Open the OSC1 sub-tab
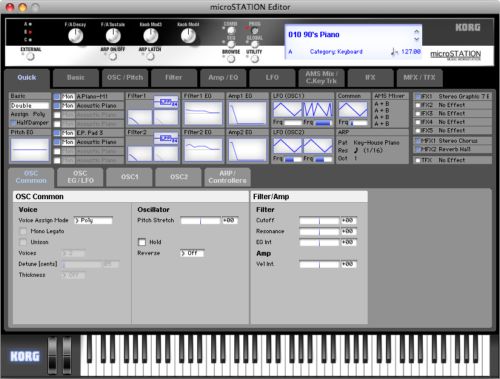500x379 pixels. tap(129, 177)
